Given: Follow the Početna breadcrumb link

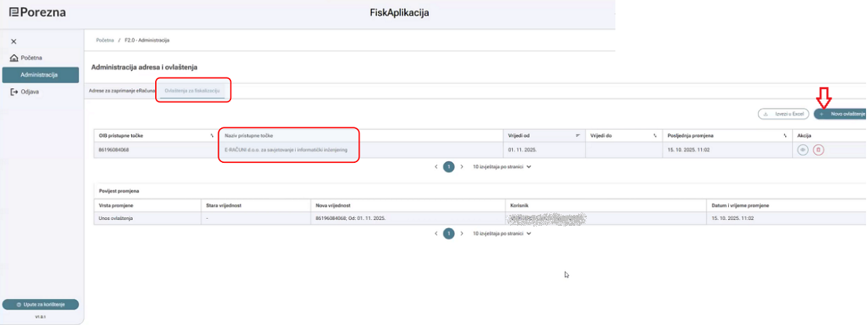Looking at the screenshot, I should (105, 41).
